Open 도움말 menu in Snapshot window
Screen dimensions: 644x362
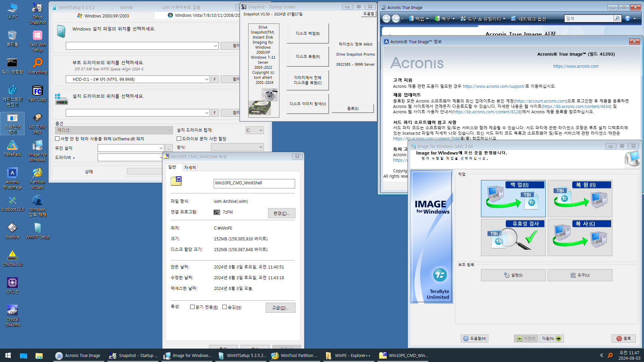tap(369, 14)
